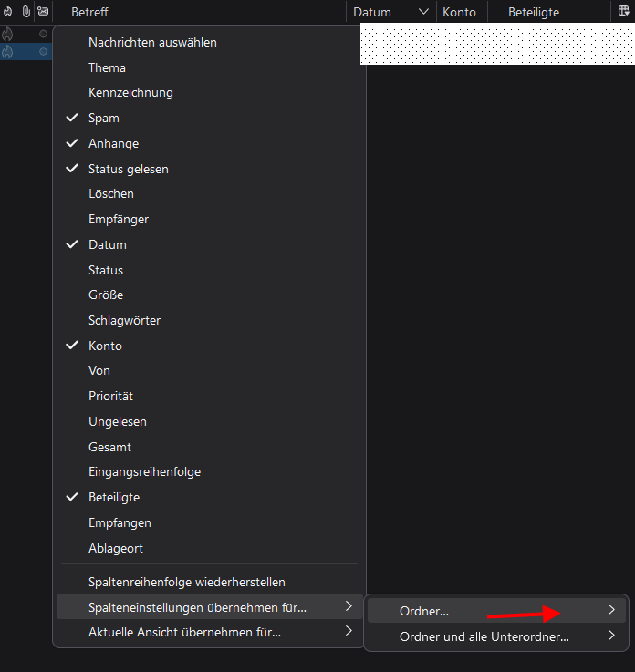The image size is (635, 672).
Task: Enable the Von column
Action: tap(209, 371)
